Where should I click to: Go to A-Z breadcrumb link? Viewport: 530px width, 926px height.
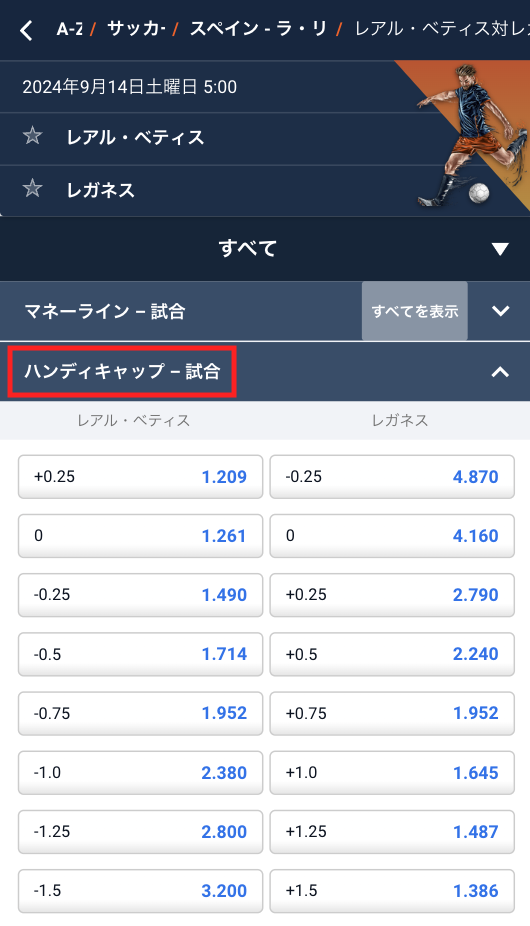(x=69, y=29)
